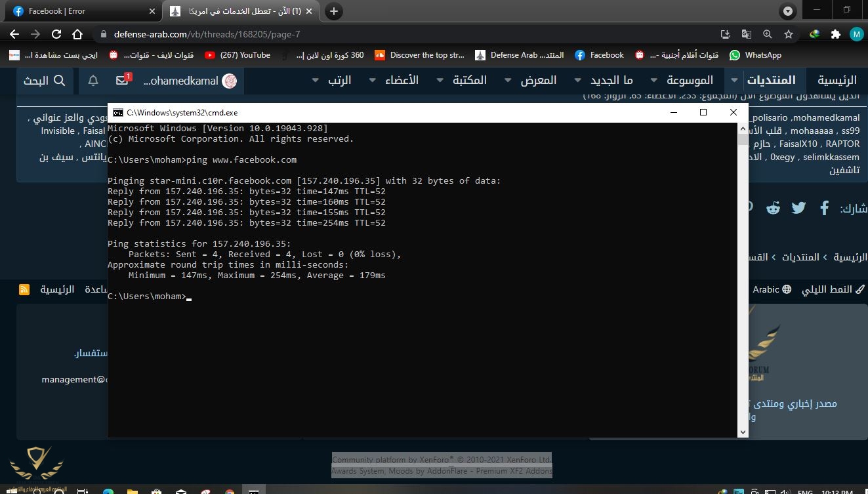Expand the الرتب navigation dropdown arrow
868x494 pixels.
315,80
